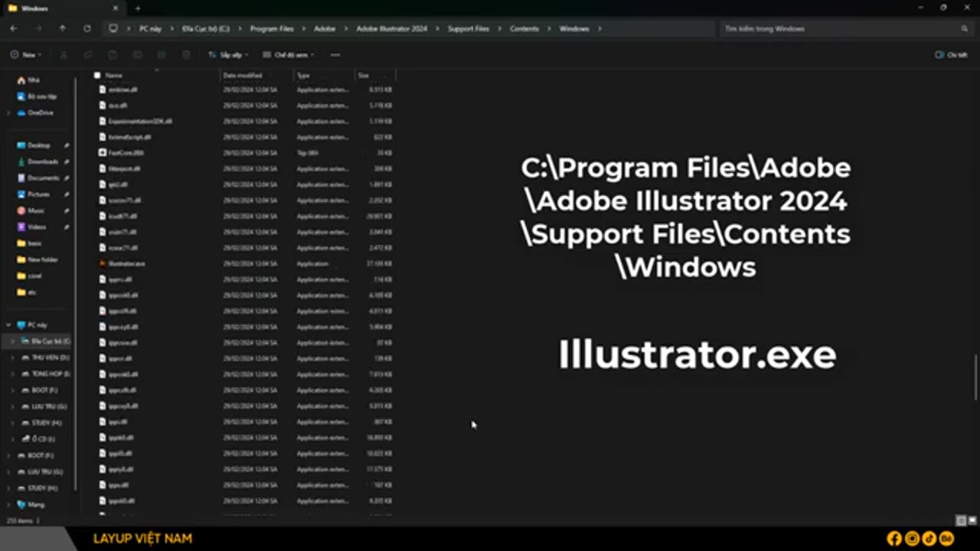Unpin Videos via its pin icon

coord(67,227)
